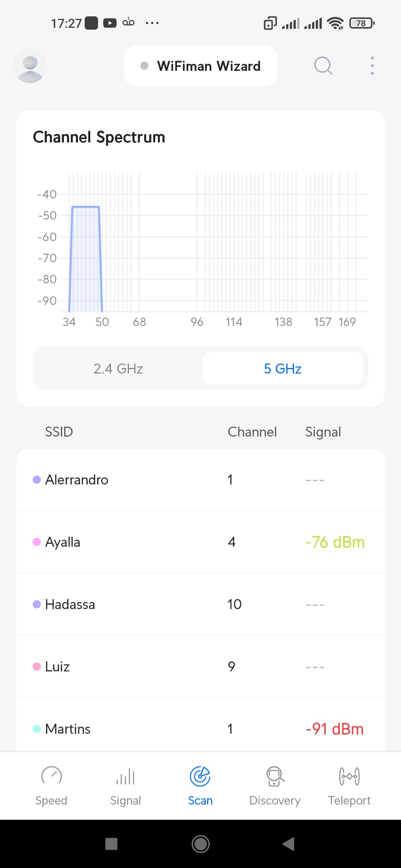
Task: Tap the search magnifier icon
Action: tap(323, 66)
